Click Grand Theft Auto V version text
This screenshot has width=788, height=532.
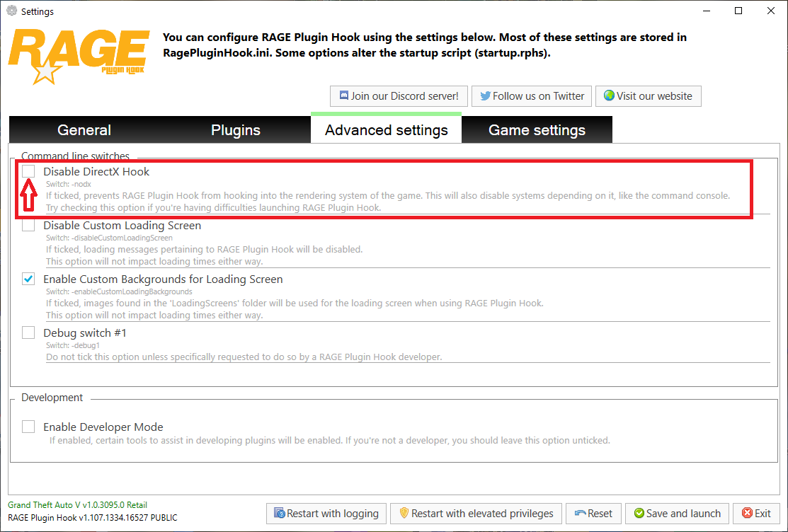[x=77, y=505]
